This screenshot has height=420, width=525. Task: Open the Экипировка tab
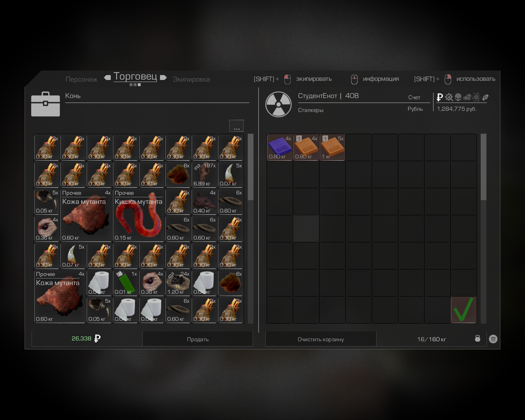pos(191,80)
